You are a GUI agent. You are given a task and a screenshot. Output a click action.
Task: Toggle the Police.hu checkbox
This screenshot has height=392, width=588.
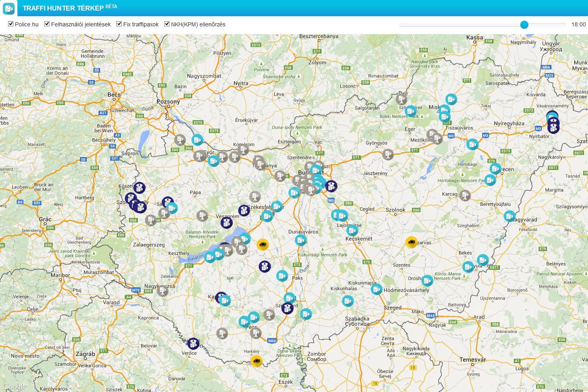(11, 24)
